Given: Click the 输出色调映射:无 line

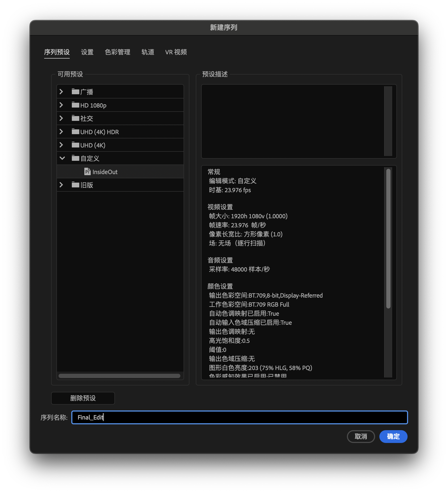Looking at the screenshot, I should 232,332.
